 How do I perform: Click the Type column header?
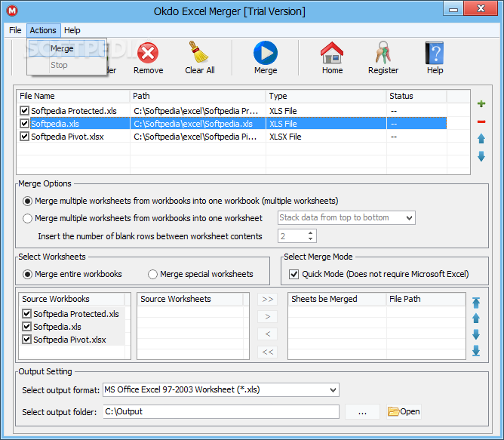coord(326,96)
